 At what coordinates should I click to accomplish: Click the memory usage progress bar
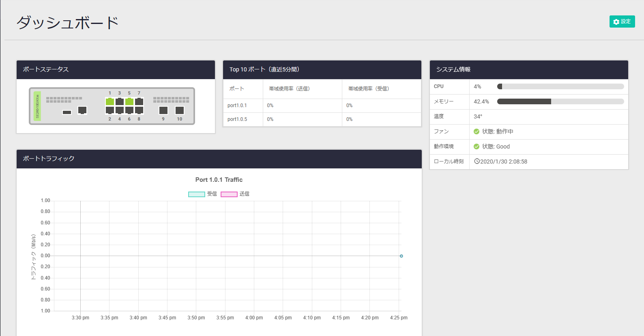click(x=560, y=101)
